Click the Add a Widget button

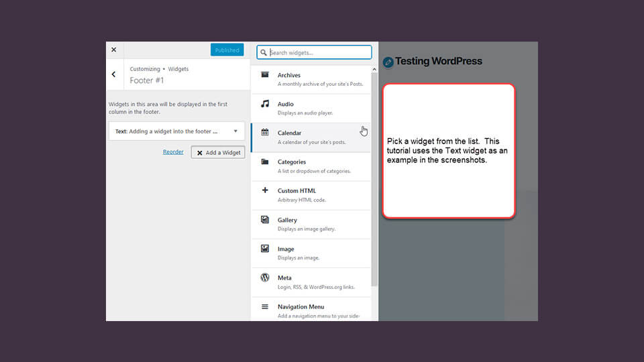218,152
